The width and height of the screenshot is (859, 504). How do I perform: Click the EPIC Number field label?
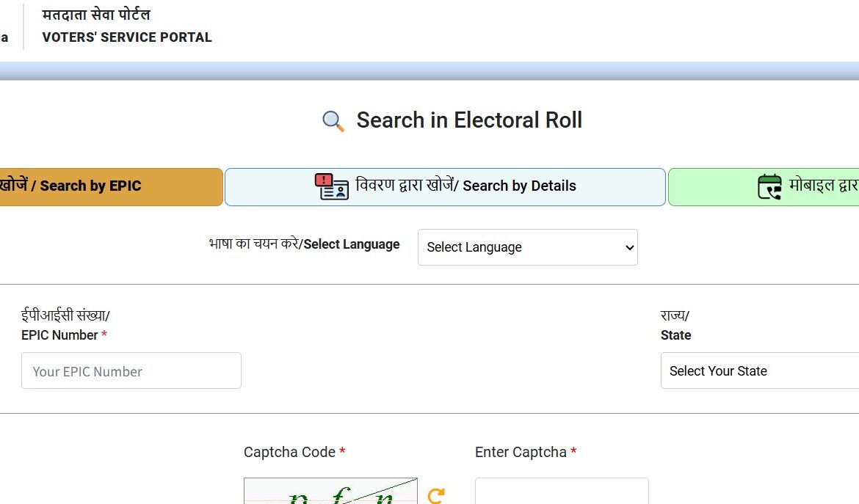60,335
